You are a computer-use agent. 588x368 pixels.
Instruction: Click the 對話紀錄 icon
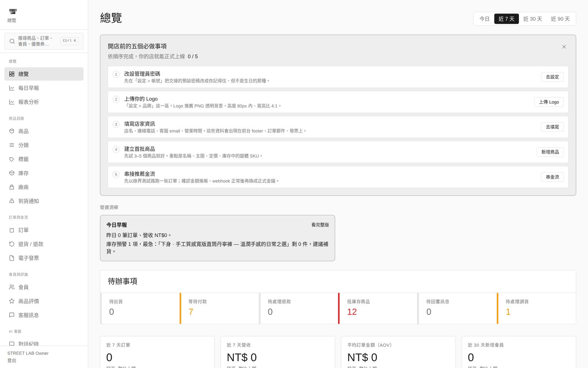coord(12,344)
